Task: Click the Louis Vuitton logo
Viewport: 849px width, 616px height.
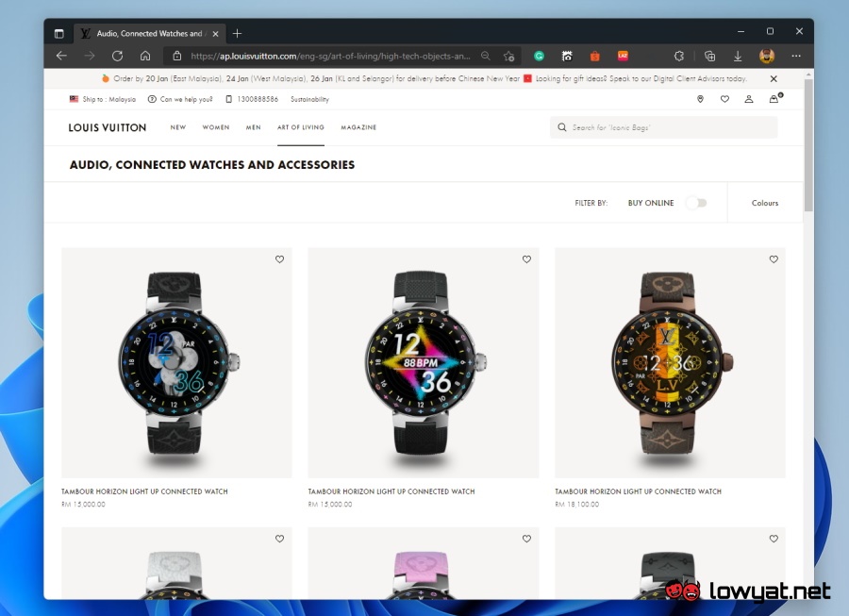Action: (x=108, y=127)
